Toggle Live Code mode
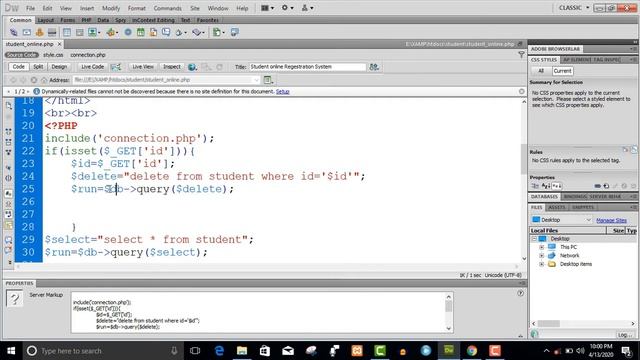The width and height of the screenshot is (640, 360). 92,67
